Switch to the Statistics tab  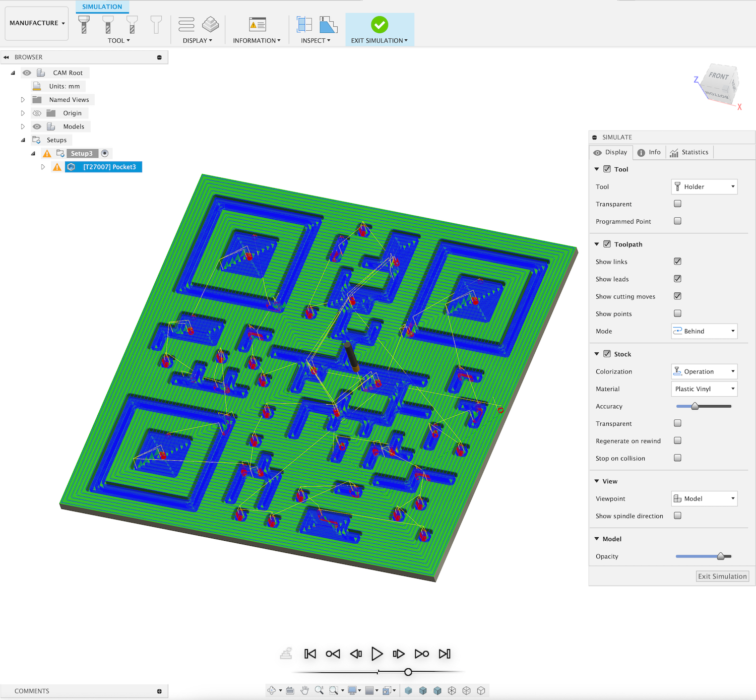pyautogui.click(x=689, y=152)
